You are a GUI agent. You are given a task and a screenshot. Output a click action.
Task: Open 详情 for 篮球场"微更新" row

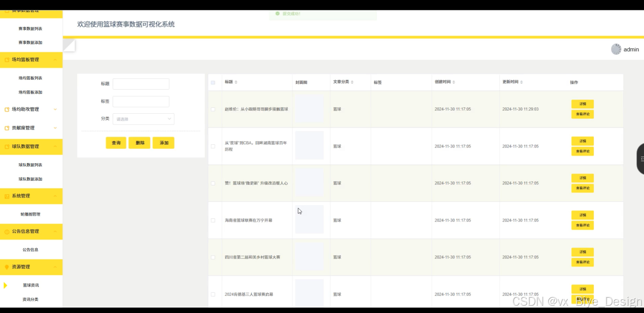point(583,178)
